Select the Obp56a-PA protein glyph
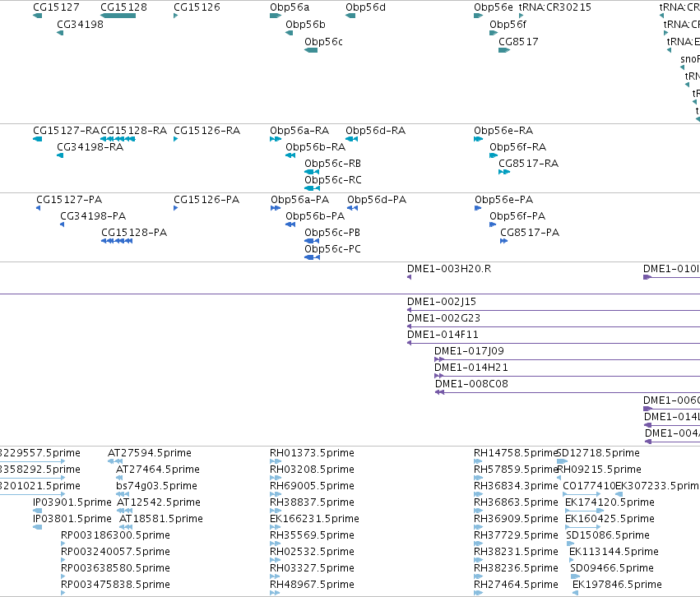The height and width of the screenshot is (597, 700). [276, 208]
